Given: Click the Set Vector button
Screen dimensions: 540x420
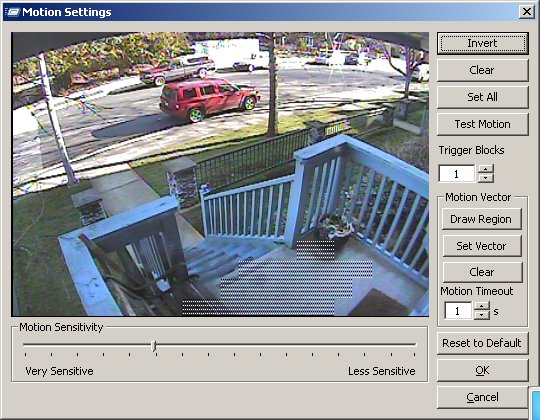Looking at the screenshot, I should pyautogui.click(x=481, y=246).
